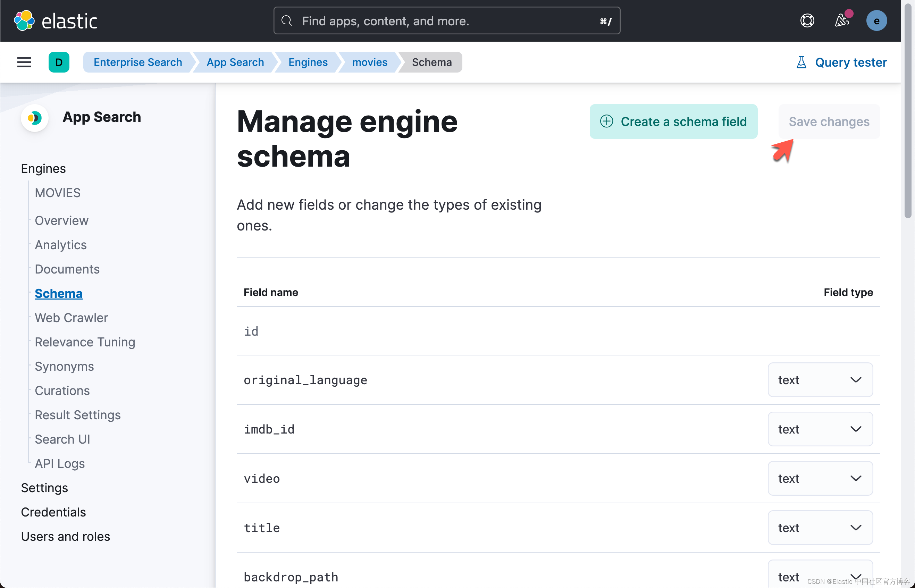
Task: Go to Engines breadcrumb
Action: click(308, 62)
